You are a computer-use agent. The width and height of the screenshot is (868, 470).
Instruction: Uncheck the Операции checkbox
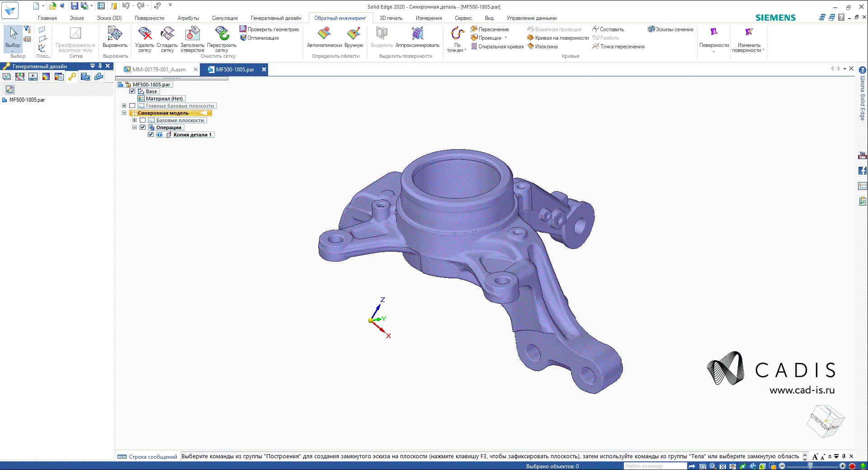point(143,127)
